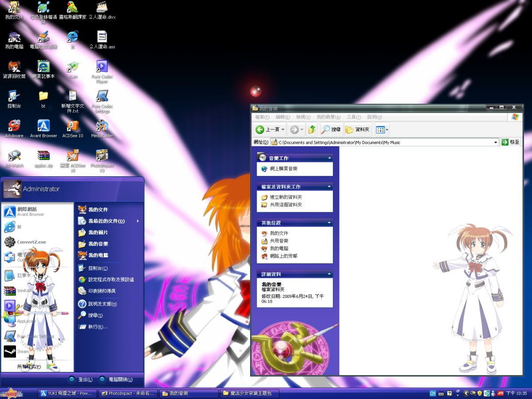Screen dimensions: 532x399
Task: Select the 新增文字文件.txt file on the desktop
Action: click(x=73, y=102)
